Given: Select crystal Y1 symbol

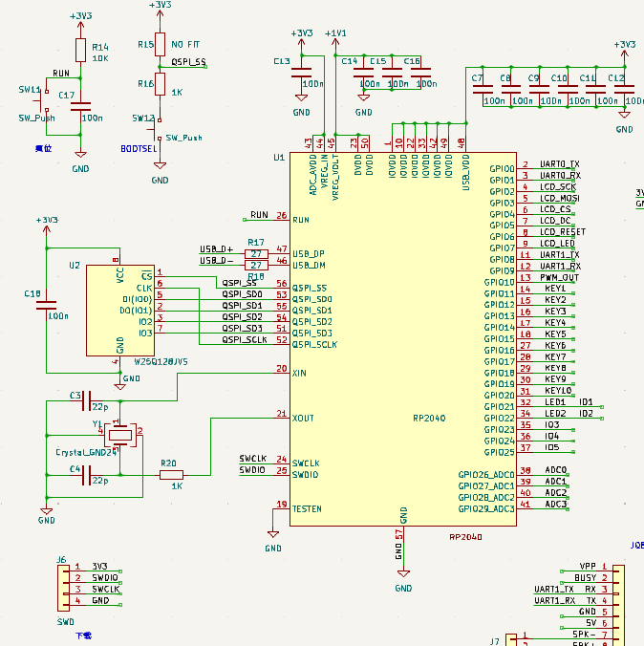Looking at the screenshot, I should (x=119, y=435).
